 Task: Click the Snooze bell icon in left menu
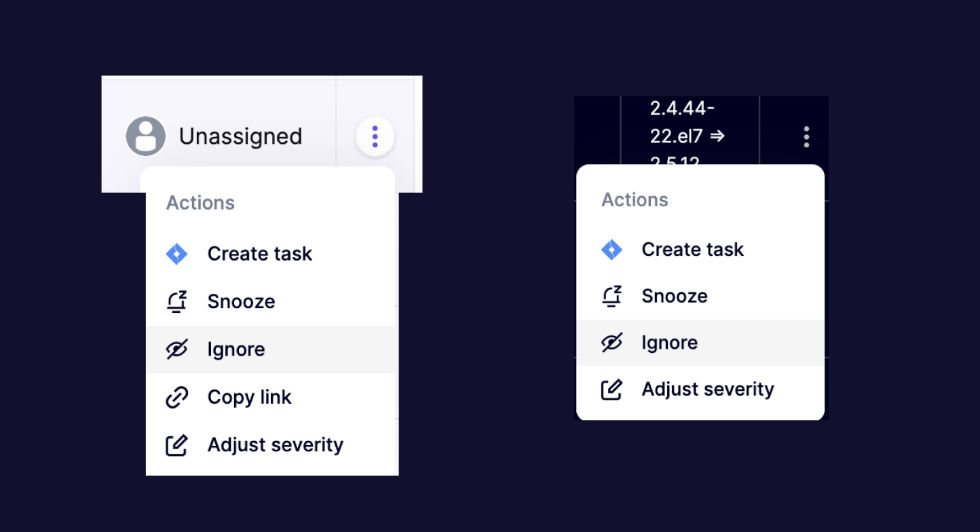pos(176,301)
